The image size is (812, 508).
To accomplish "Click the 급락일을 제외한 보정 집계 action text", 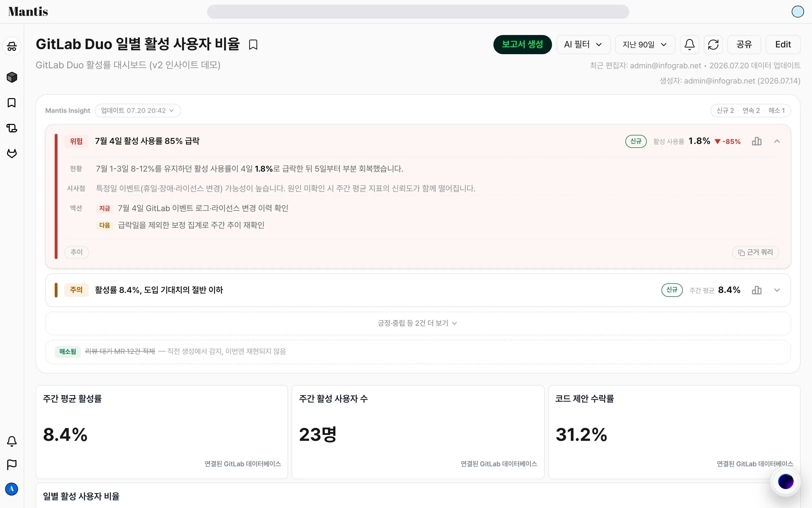I will click(191, 225).
